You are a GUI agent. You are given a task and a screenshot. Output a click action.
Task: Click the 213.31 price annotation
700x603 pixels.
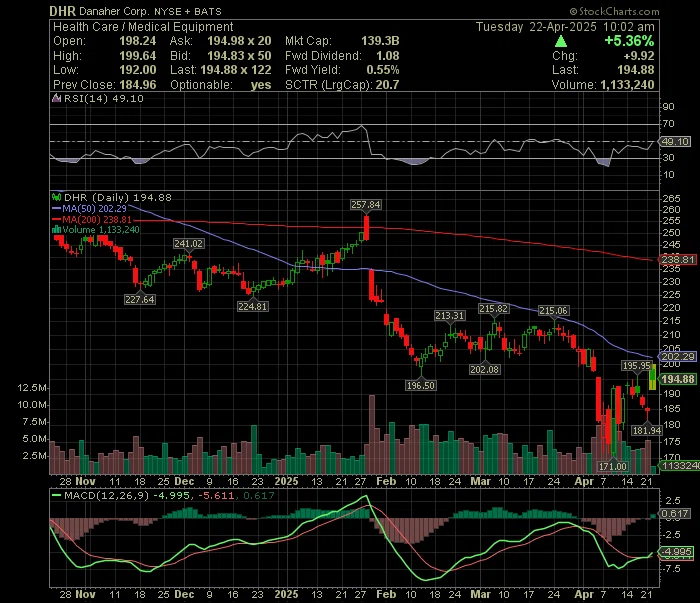coord(450,316)
